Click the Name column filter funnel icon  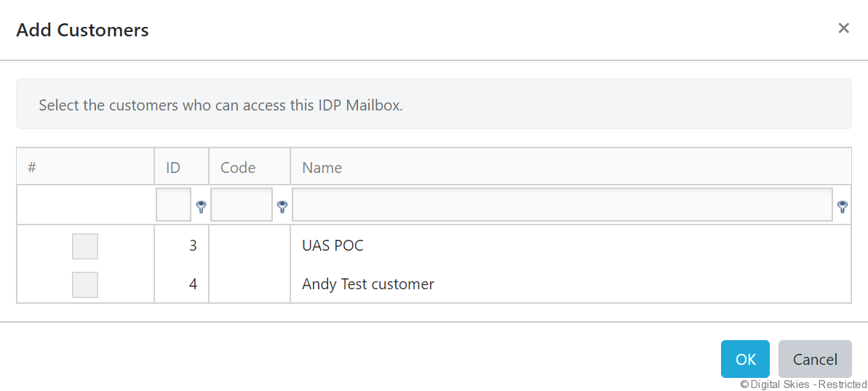click(843, 207)
